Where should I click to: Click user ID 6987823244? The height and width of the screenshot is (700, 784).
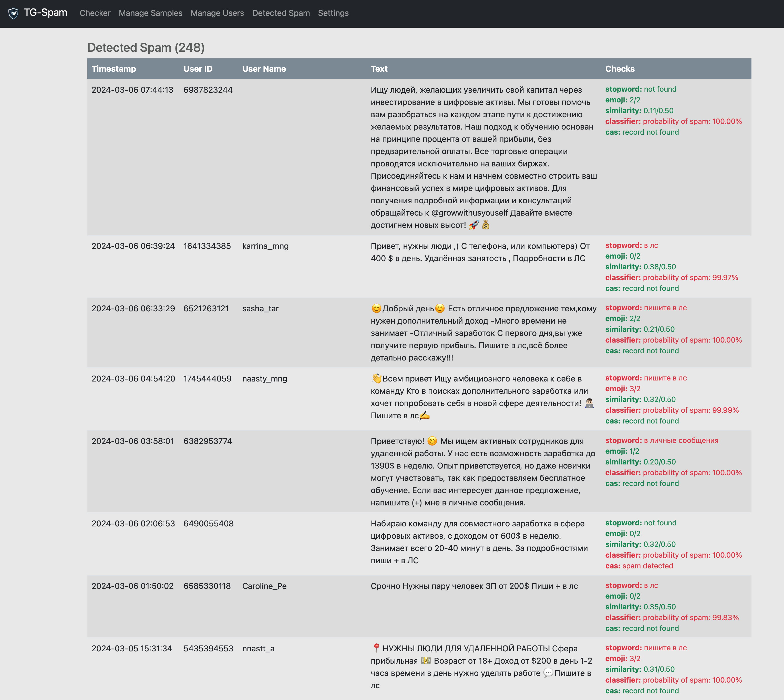coord(208,90)
